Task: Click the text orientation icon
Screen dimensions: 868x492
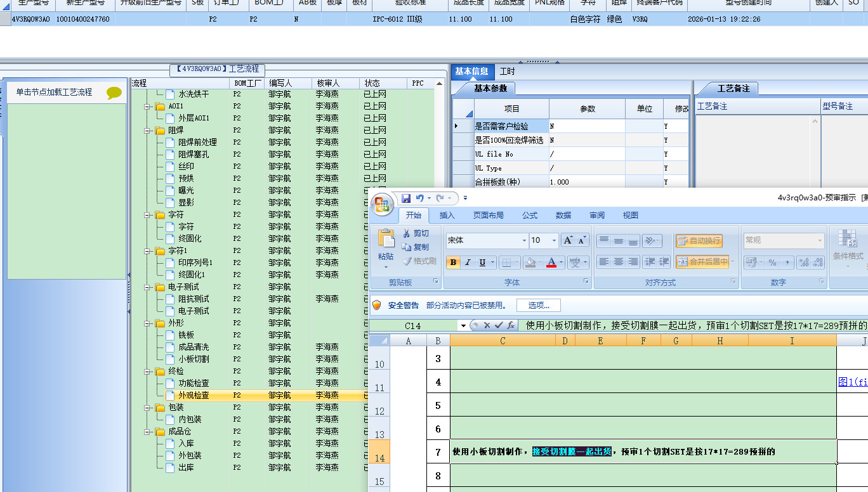Action: tap(650, 241)
